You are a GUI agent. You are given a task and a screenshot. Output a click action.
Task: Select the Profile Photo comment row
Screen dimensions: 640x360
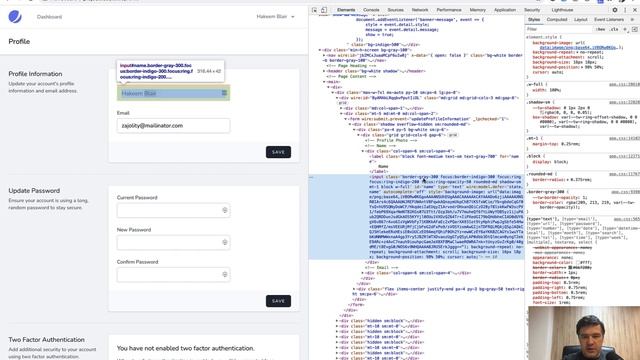(x=391, y=140)
